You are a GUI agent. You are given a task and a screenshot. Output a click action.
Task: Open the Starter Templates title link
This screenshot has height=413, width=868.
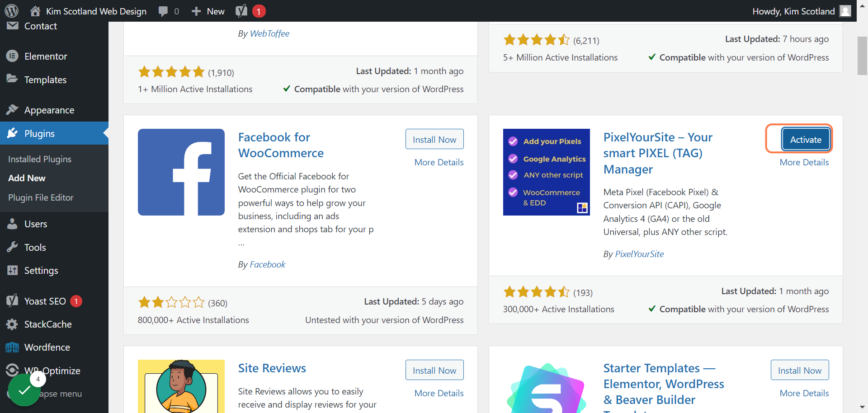point(664,387)
